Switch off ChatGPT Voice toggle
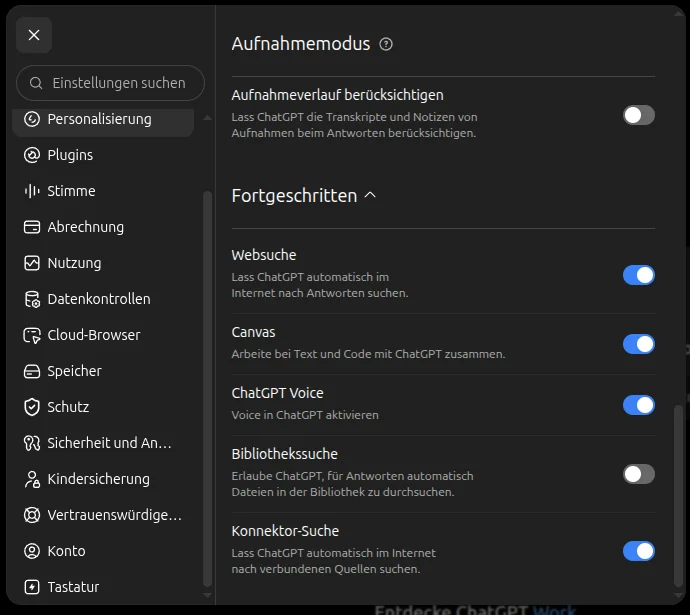This screenshot has width=690, height=615. pos(639,405)
